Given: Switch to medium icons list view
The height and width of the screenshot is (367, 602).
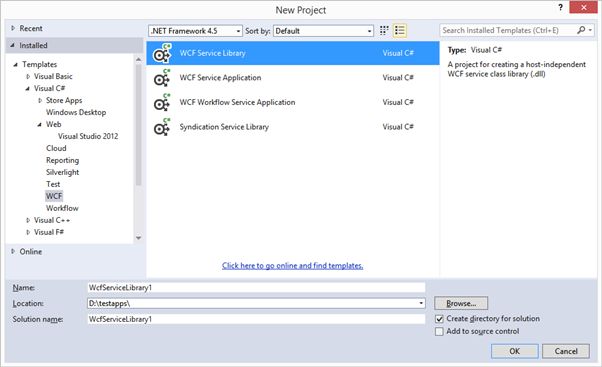Looking at the screenshot, I should tap(400, 30).
